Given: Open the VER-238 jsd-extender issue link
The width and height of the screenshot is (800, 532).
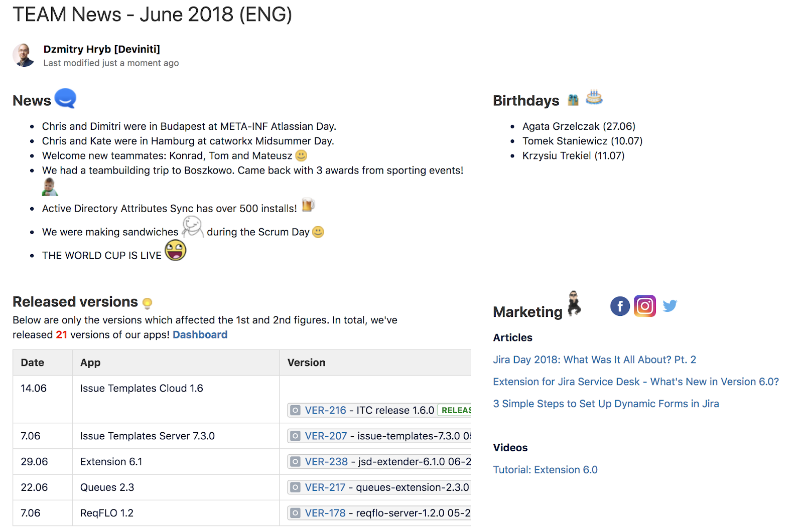Looking at the screenshot, I should 326,461.
